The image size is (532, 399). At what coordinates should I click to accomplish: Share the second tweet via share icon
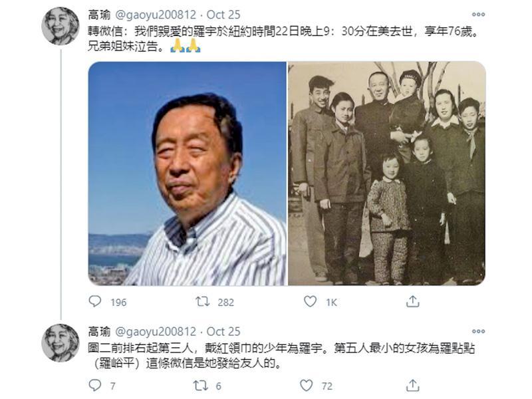point(412,386)
